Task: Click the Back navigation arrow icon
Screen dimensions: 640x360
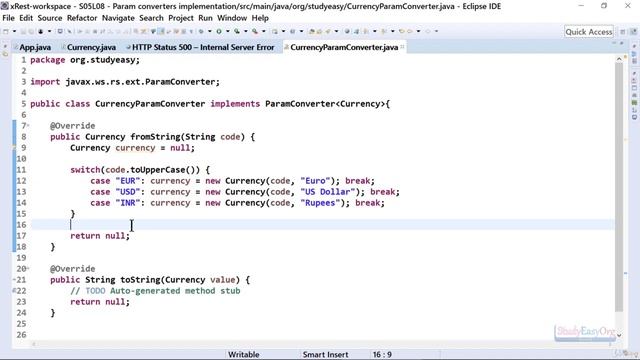Action: click(x=410, y=31)
